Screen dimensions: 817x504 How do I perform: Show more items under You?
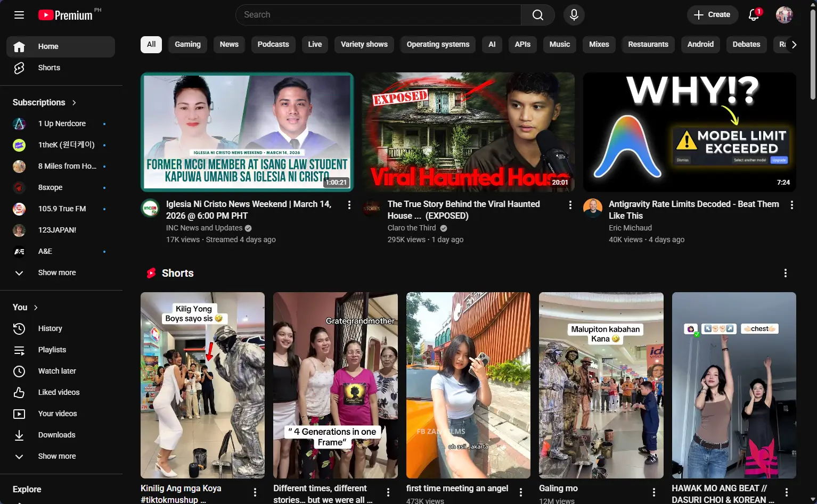(61, 456)
